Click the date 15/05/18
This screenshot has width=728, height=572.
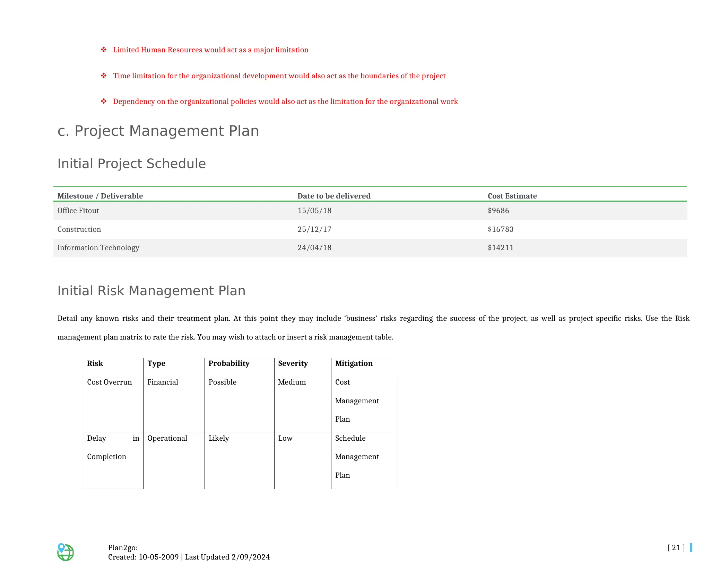click(314, 211)
